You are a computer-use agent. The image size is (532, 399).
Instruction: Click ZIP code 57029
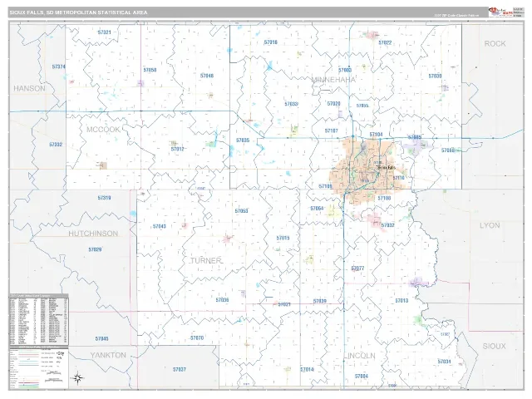pyautogui.click(x=95, y=250)
